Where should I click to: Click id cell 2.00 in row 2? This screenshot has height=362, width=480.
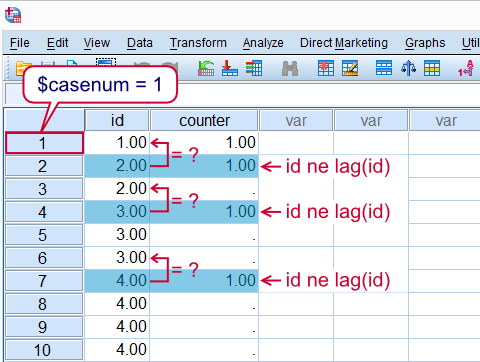coord(117,166)
